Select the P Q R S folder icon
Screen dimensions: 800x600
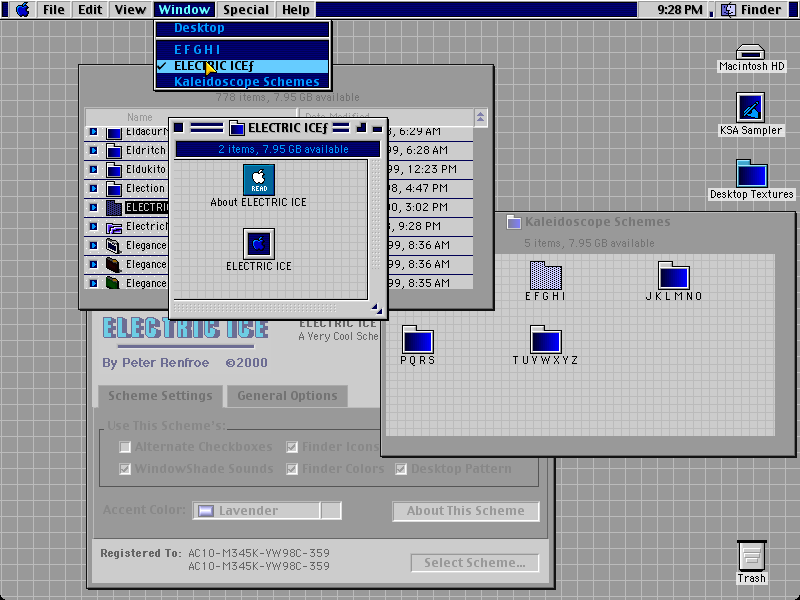417,340
